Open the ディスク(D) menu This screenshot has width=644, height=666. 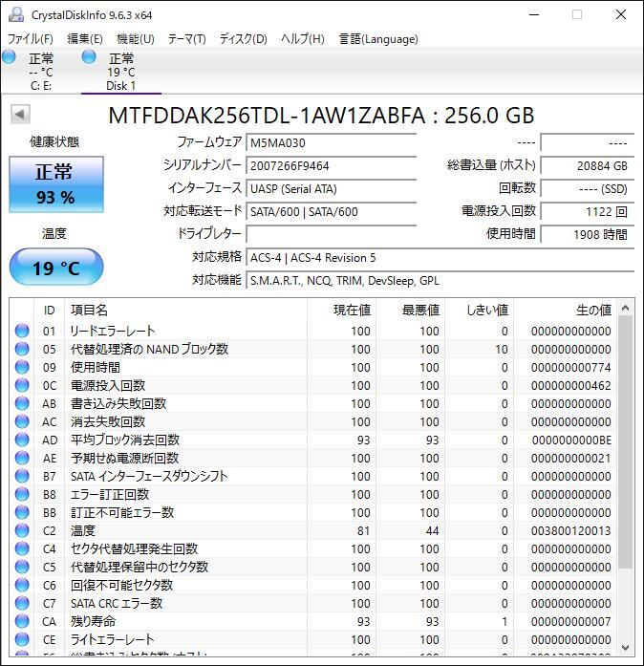coord(244,39)
